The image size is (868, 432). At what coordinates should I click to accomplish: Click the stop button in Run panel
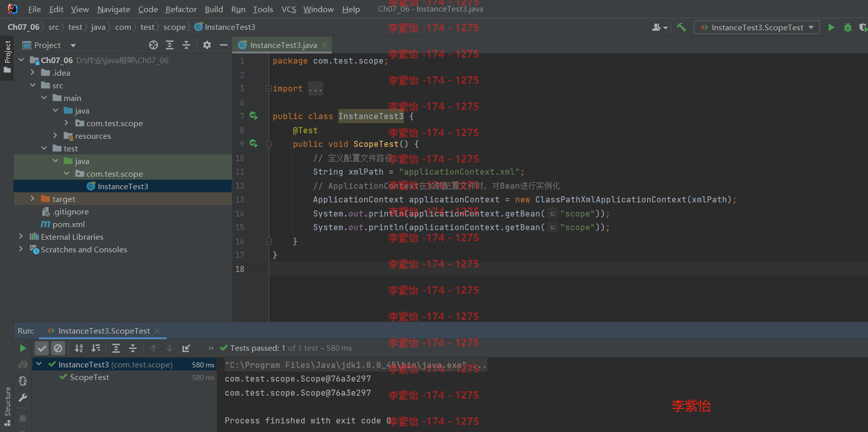23,418
